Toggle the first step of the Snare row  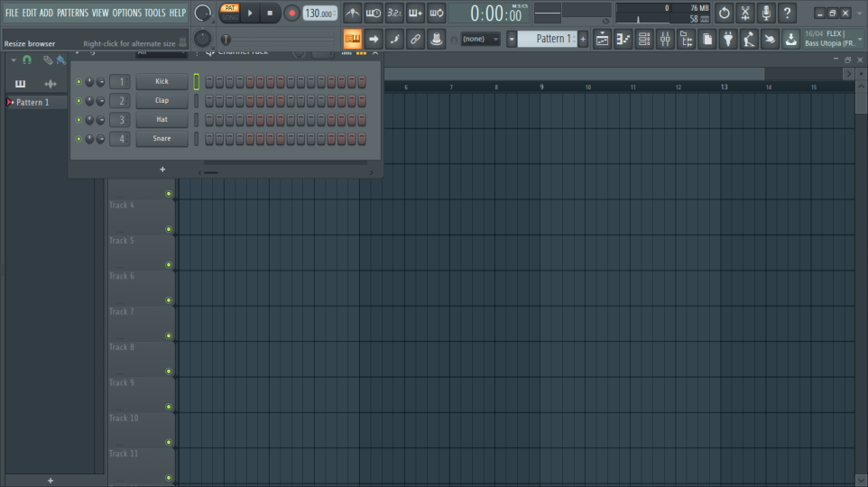point(209,139)
